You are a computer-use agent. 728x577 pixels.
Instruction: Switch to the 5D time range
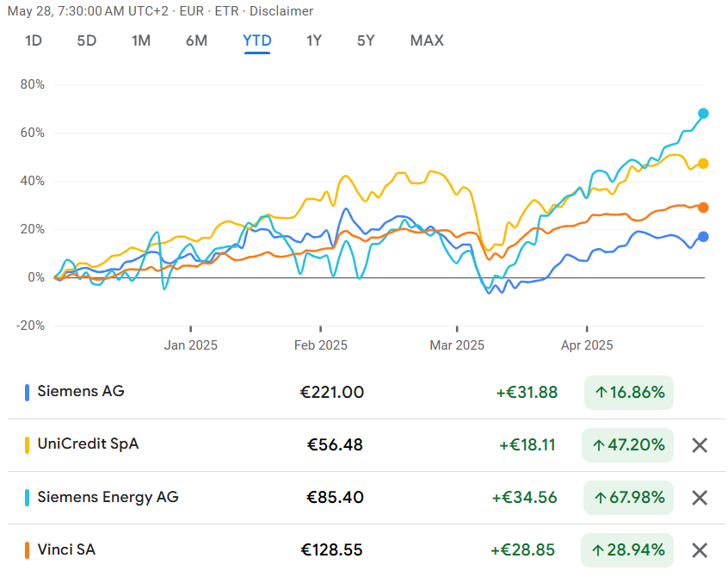click(x=86, y=40)
